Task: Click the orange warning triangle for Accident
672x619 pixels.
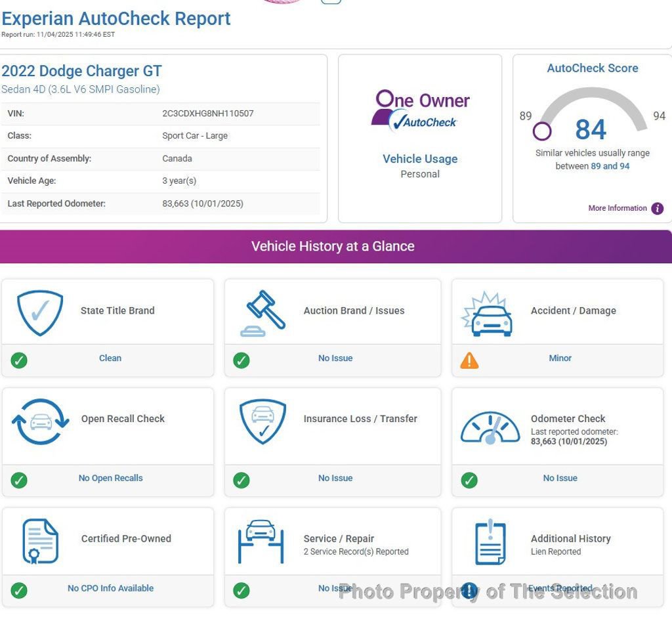Action: click(x=469, y=360)
